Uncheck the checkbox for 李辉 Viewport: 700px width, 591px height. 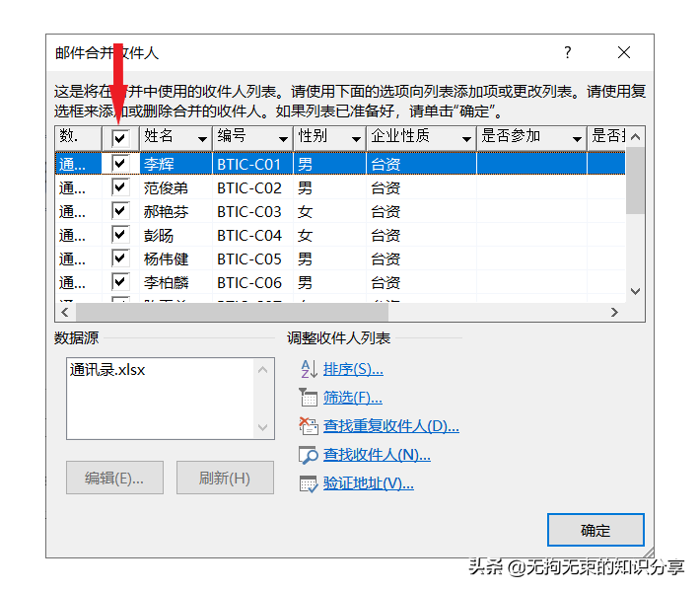120,163
